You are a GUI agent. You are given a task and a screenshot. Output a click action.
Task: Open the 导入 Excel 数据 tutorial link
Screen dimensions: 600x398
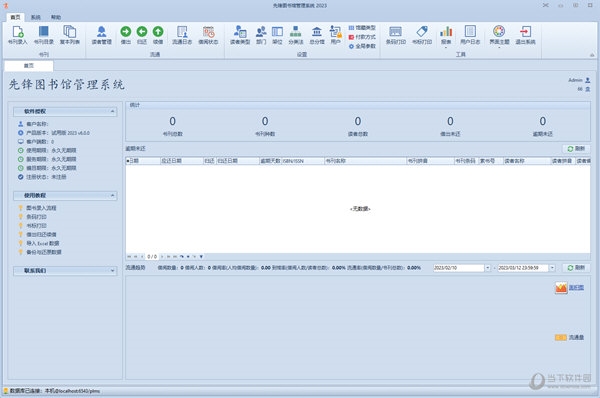tap(42, 243)
